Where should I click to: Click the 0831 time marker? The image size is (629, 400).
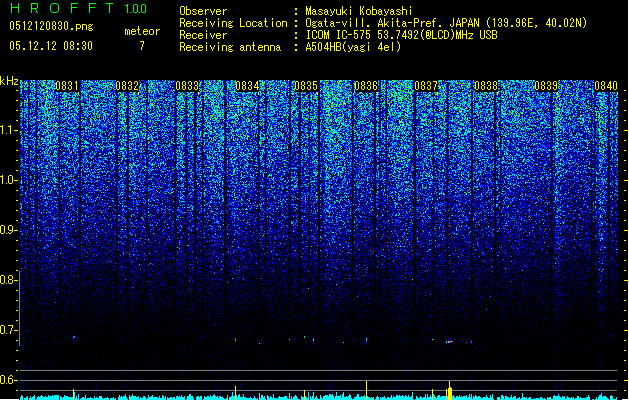[x=67, y=86]
